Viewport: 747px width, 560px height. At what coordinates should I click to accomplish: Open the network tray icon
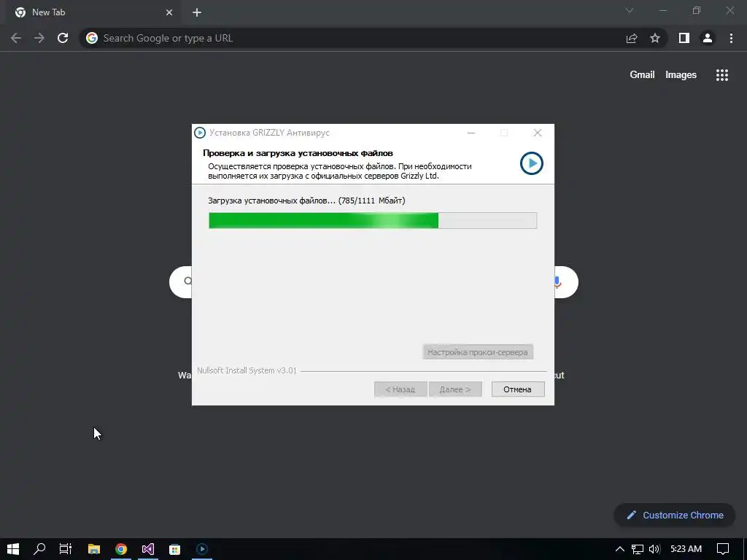pyautogui.click(x=637, y=549)
